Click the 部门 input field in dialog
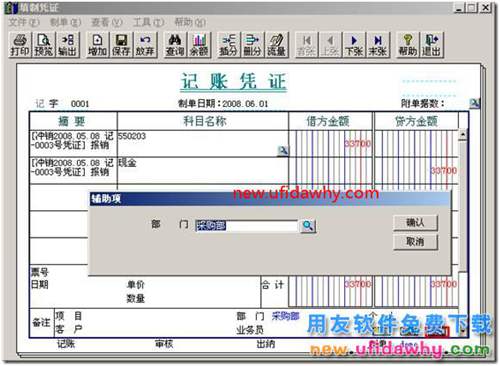 pyautogui.click(x=247, y=226)
